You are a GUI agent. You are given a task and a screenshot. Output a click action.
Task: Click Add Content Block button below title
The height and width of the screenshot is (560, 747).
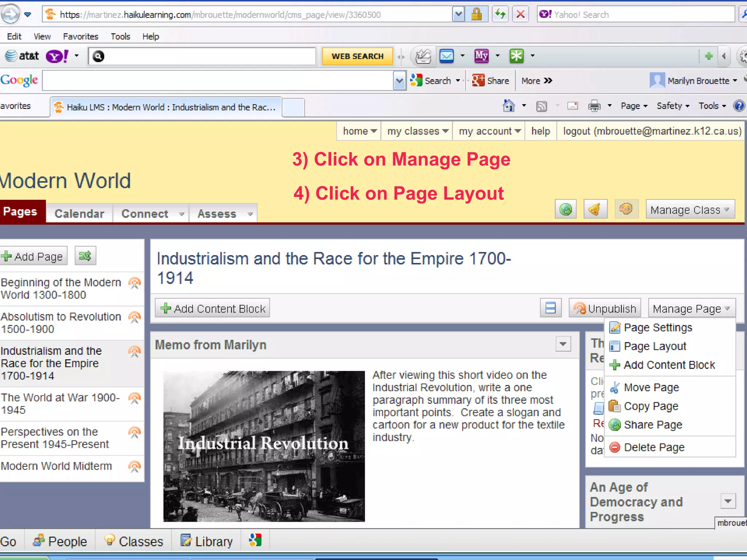click(x=213, y=308)
